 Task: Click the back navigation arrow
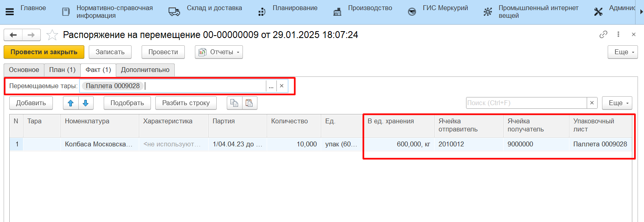(x=13, y=35)
